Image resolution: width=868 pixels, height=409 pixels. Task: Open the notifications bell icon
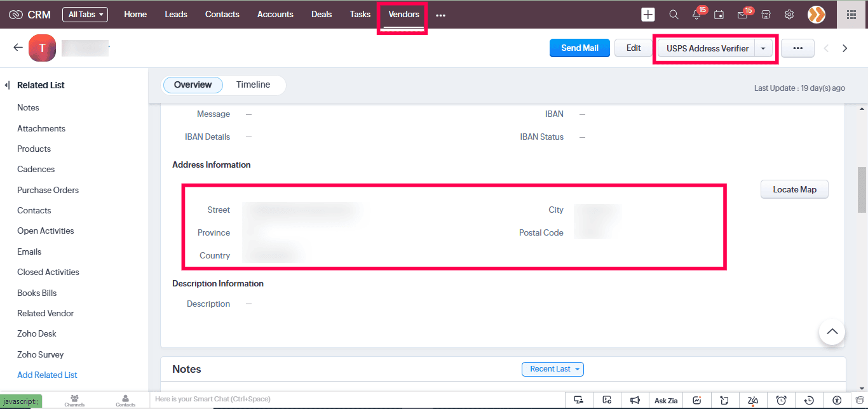pyautogui.click(x=696, y=14)
